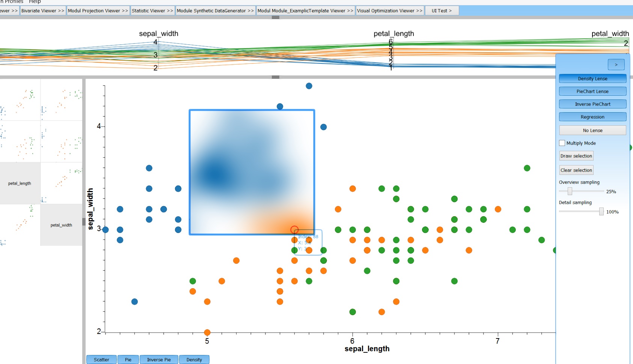Toggle the Multiply Mode checkbox
The width and height of the screenshot is (633, 364).
click(562, 143)
